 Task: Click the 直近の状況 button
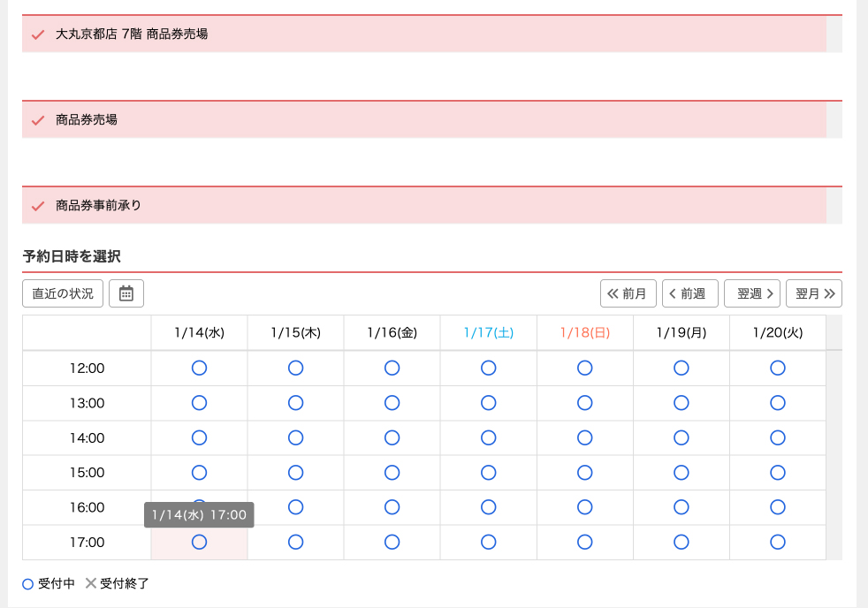click(x=63, y=293)
